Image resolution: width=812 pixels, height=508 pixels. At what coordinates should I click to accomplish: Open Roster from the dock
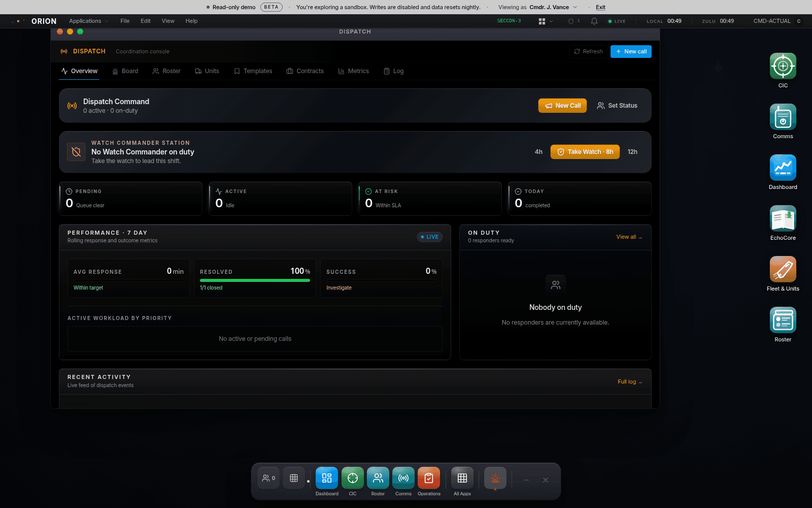tap(378, 478)
